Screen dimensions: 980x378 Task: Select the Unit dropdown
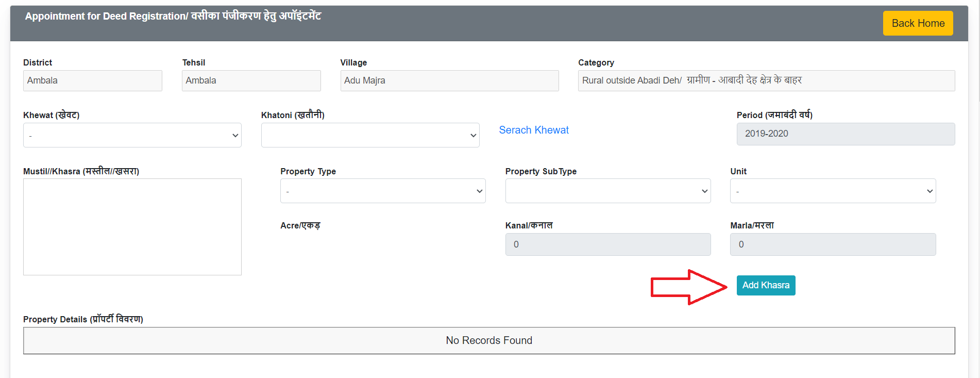[833, 191]
